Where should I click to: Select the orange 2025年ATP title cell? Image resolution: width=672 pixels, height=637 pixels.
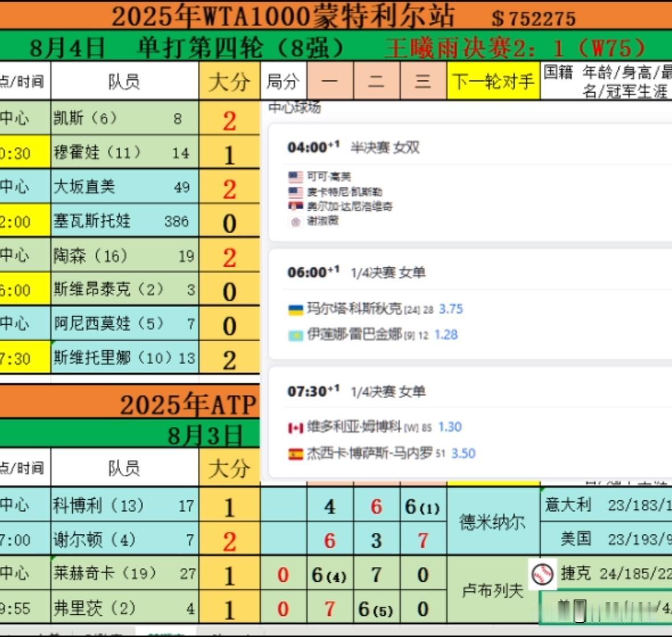(x=130, y=402)
